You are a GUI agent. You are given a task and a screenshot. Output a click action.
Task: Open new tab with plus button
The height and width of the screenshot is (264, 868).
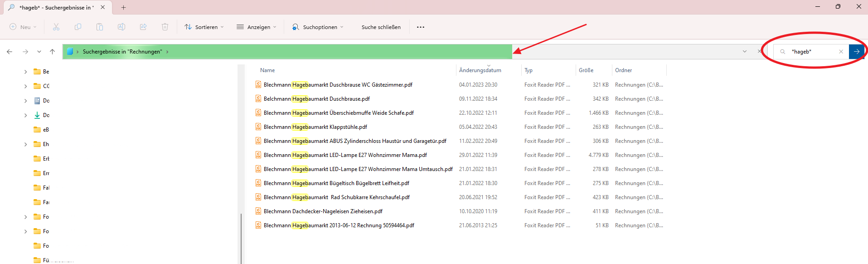(123, 7)
